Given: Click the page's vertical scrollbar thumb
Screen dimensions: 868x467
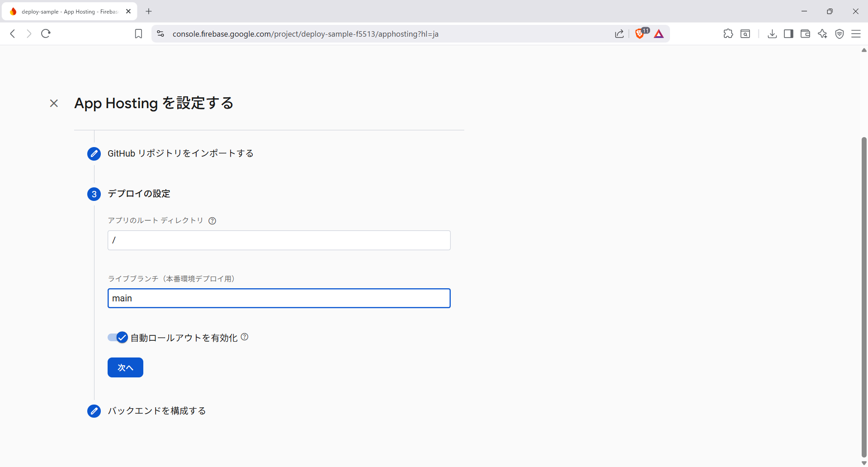Looking at the screenshot, I should click(864, 296).
